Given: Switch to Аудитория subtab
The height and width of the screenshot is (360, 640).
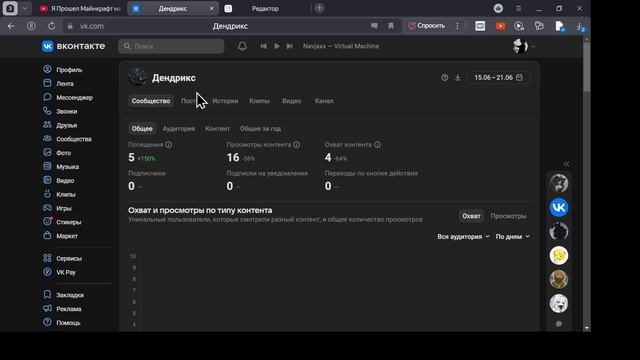Looking at the screenshot, I should pos(179,129).
